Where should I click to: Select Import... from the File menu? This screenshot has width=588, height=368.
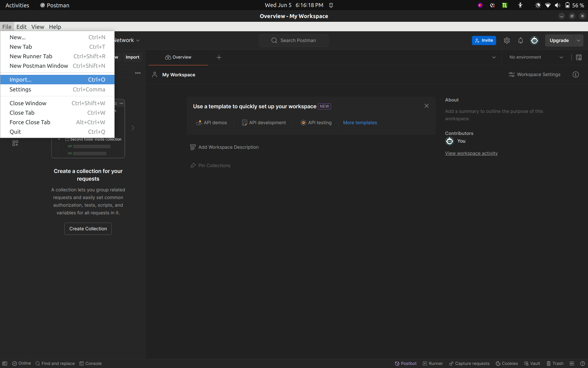(21, 79)
